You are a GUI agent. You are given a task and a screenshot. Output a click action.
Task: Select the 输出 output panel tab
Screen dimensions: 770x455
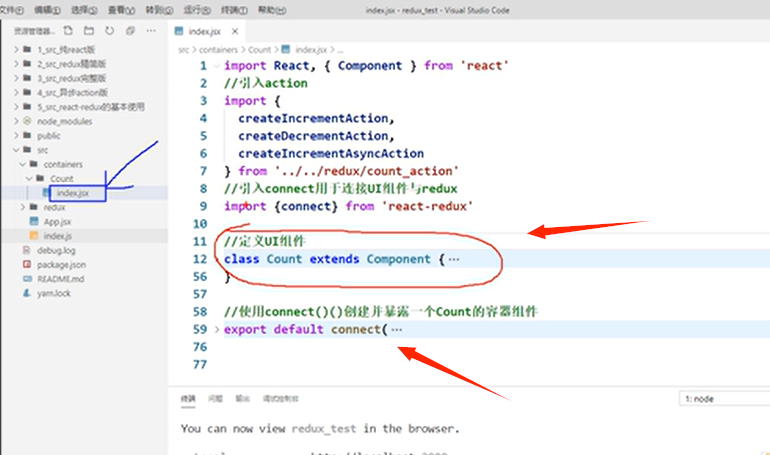[x=243, y=399]
